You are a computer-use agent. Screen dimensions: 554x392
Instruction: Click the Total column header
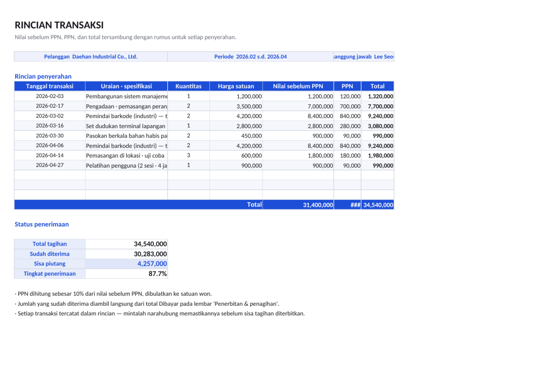(x=378, y=86)
